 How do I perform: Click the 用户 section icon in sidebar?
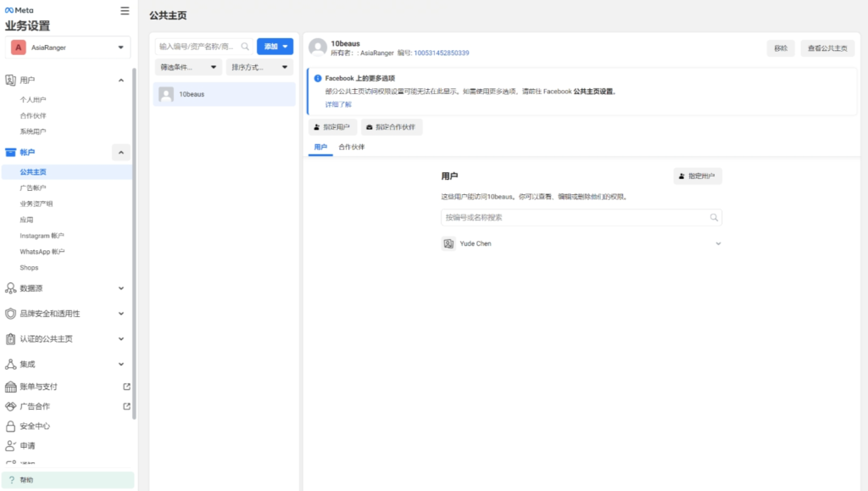(x=10, y=81)
